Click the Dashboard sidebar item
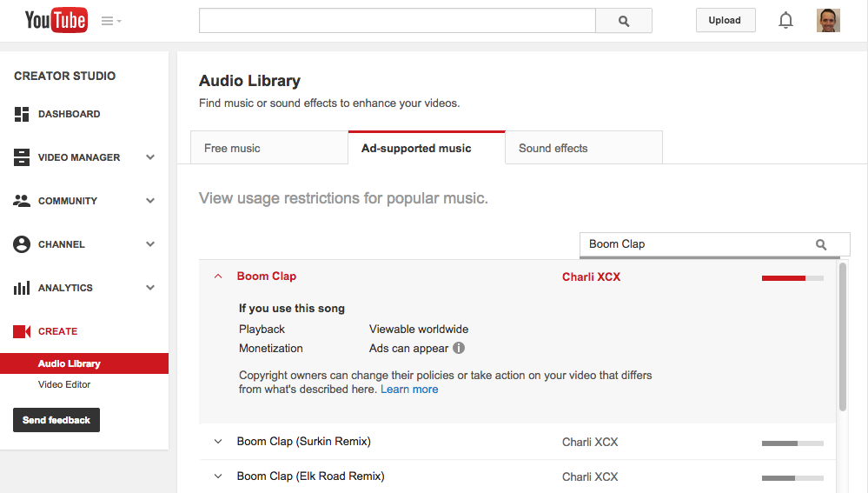868x493 pixels. point(69,114)
